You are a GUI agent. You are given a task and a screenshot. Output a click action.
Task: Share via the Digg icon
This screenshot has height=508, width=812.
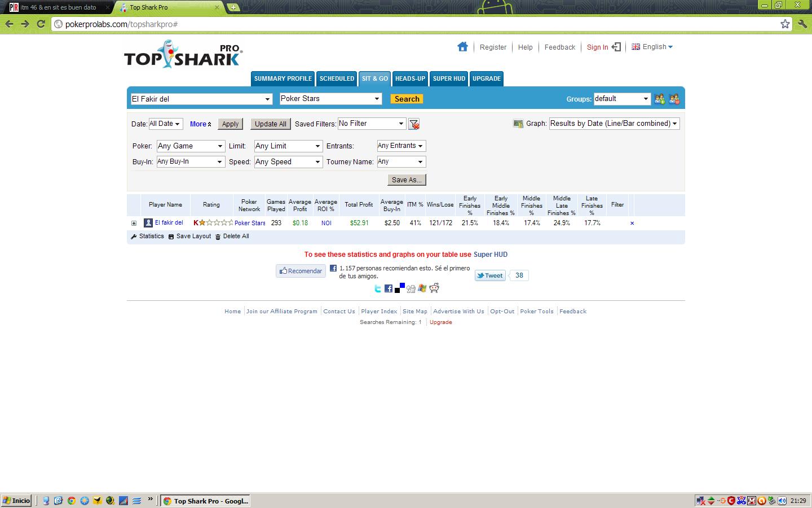[x=411, y=288]
